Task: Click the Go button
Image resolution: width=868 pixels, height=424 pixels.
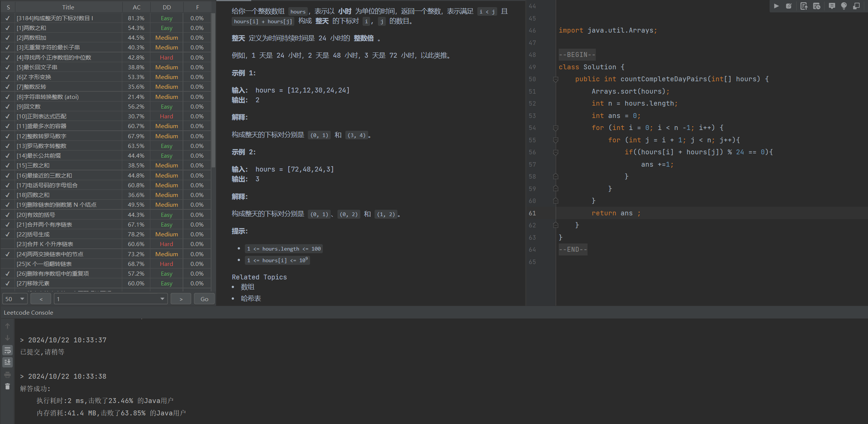Action: coord(204,299)
